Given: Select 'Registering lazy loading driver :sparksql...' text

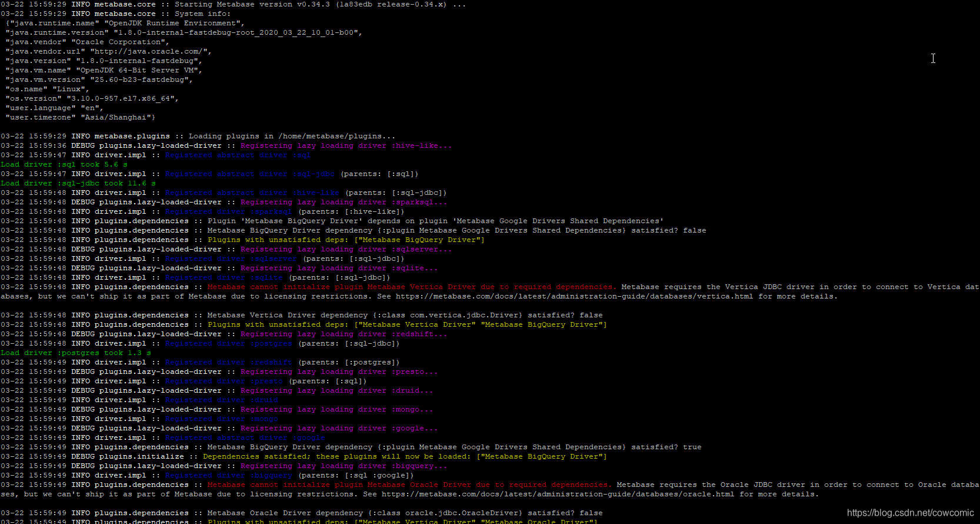Looking at the screenshot, I should pos(344,202).
